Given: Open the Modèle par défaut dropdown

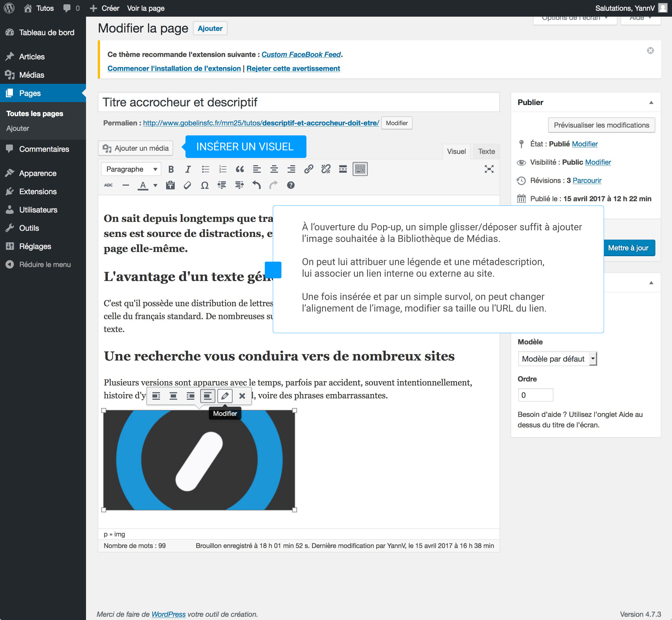Looking at the screenshot, I should tap(557, 359).
